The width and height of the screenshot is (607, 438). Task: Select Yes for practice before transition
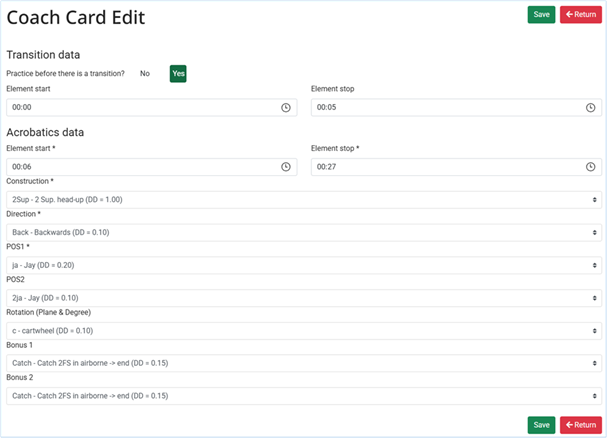tap(178, 74)
